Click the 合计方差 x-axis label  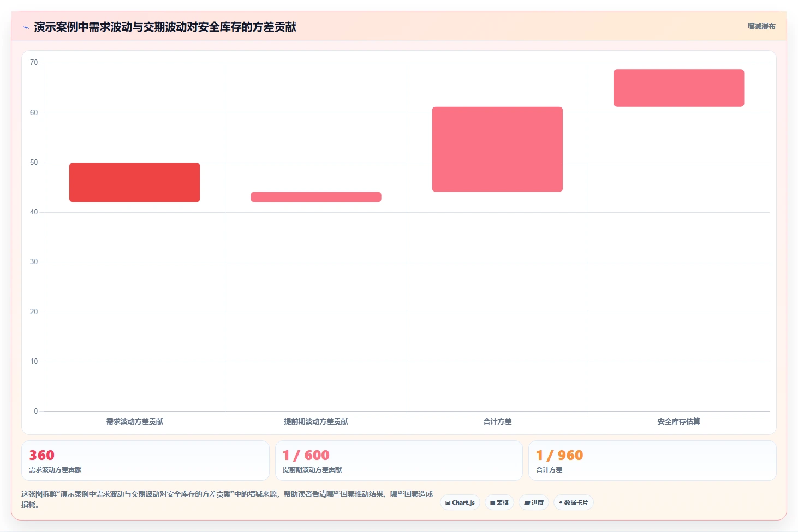497,421
